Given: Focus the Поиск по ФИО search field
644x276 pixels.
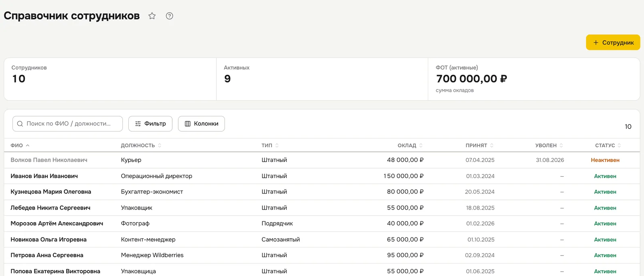Looking at the screenshot, I should point(68,124).
